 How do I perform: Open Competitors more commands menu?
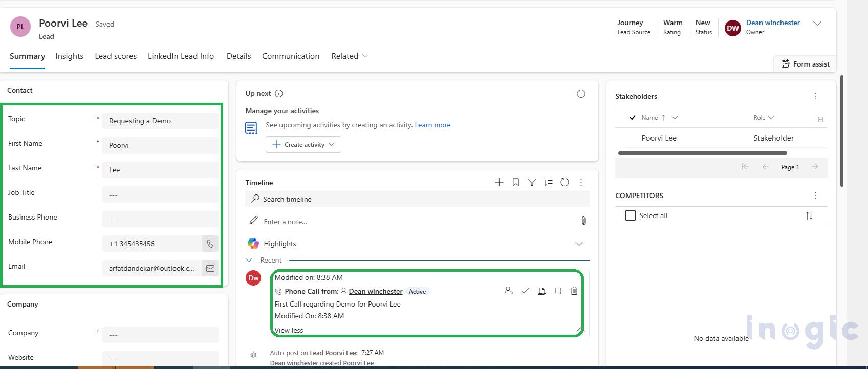(x=815, y=196)
